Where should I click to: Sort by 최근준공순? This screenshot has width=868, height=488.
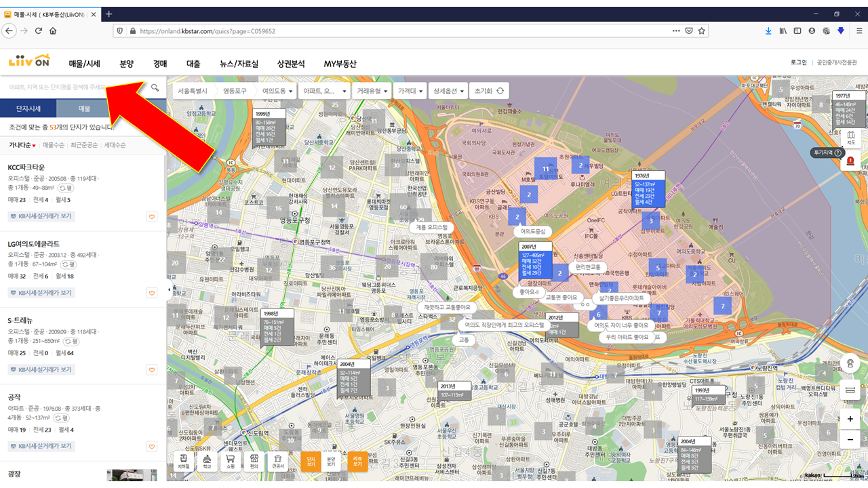click(84, 145)
